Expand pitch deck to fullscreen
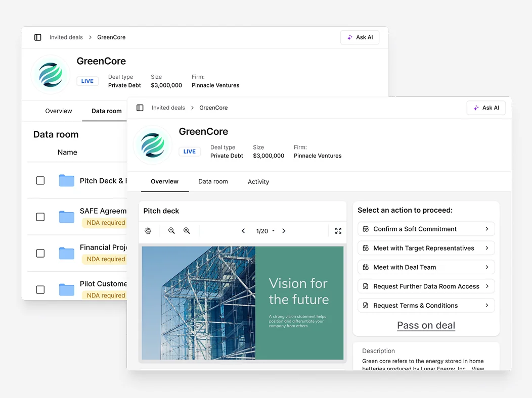The width and height of the screenshot is (532, 398). pyautogui.click(x=338, y=231)
